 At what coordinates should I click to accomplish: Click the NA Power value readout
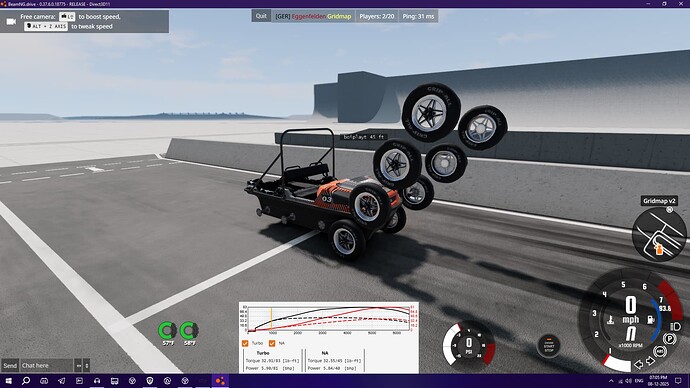click(332, 368)
